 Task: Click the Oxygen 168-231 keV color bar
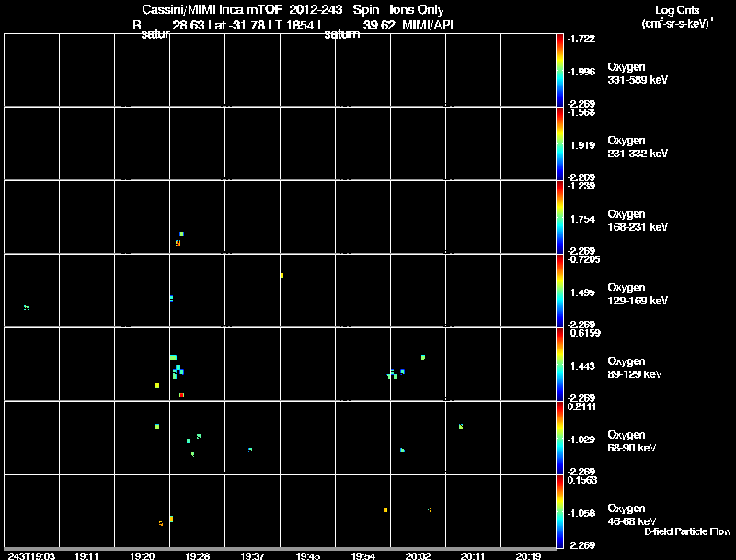tap(559, 217)
